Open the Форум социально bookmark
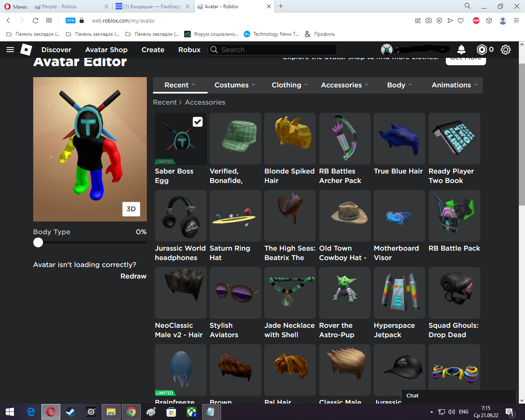Viewport: 525px width, 420px height. (x=212, y=34)
